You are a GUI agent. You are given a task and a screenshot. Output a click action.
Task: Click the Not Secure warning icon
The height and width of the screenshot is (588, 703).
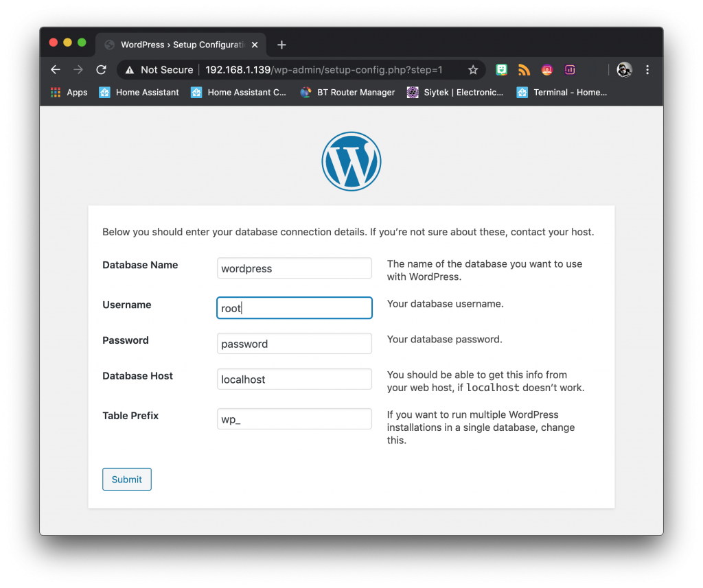click(x=130, y=70)
